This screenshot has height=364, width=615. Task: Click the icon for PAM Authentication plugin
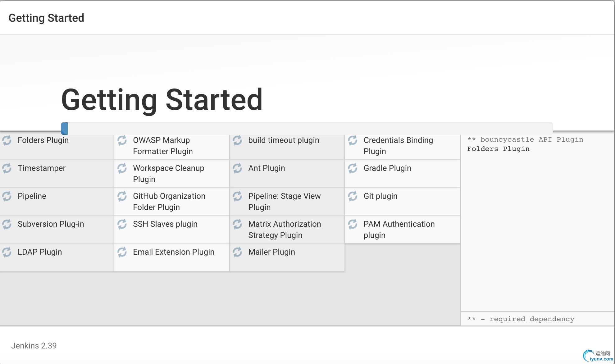(353, 224)
